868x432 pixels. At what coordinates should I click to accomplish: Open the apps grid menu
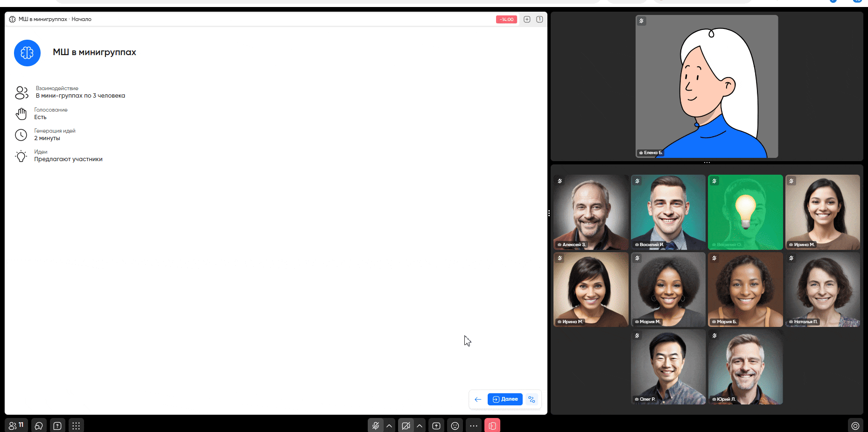pyautogui.click(x=76, y=425)
